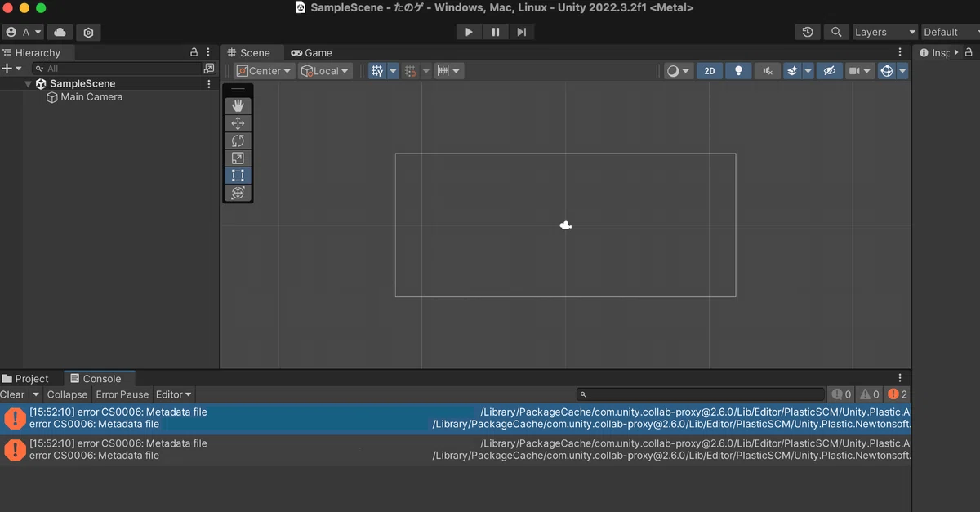Screen dimensions: 980x512
Task: Click the cloud services icon
Action: [x=60, y=32]
